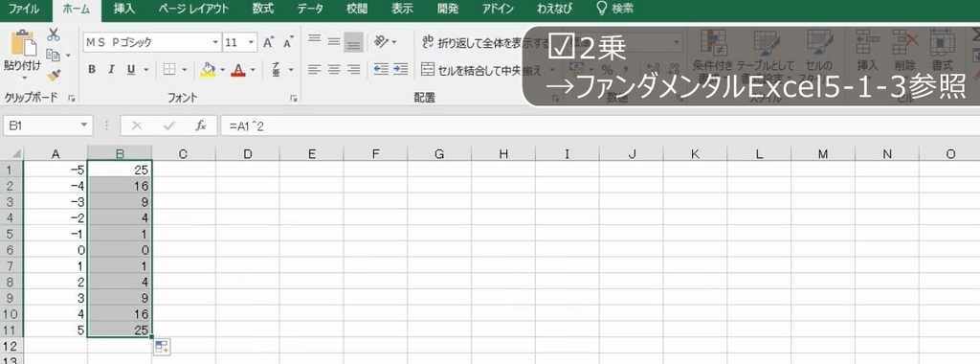This screenshot has height=364, width=980.
Task: Increase font size with large A
Action: coord(268,42)
